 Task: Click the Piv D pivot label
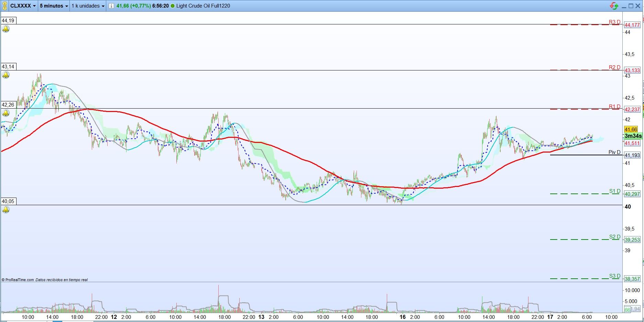(x=614, y=152)
